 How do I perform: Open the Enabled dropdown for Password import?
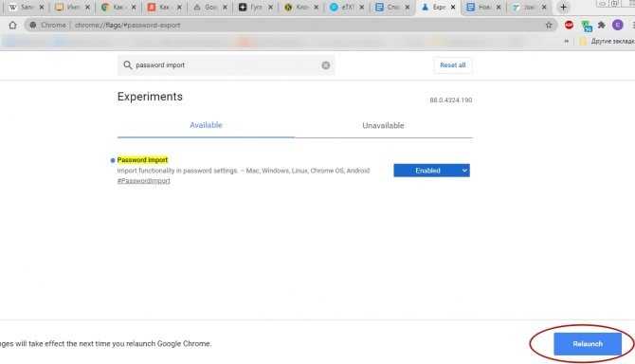click(431, 171)
